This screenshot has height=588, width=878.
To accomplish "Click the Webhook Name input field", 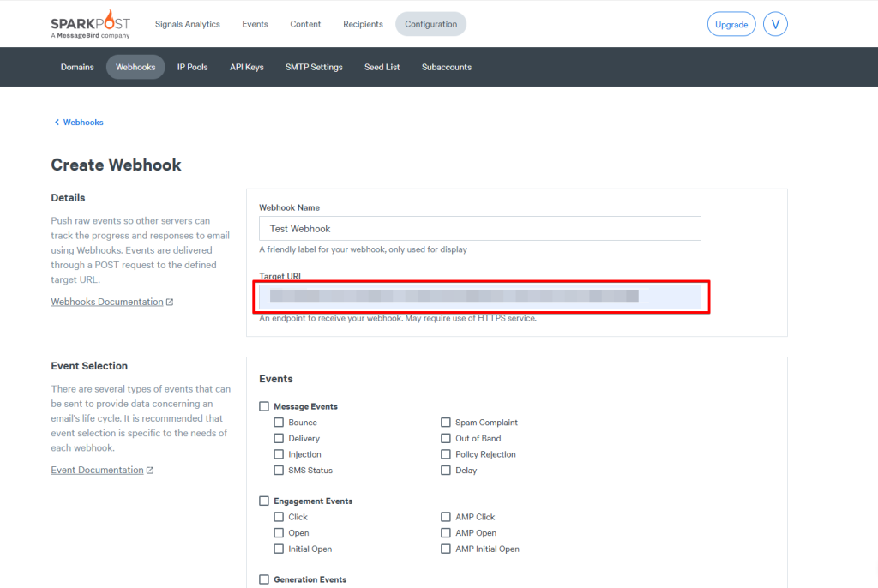I will click(479, 229).
